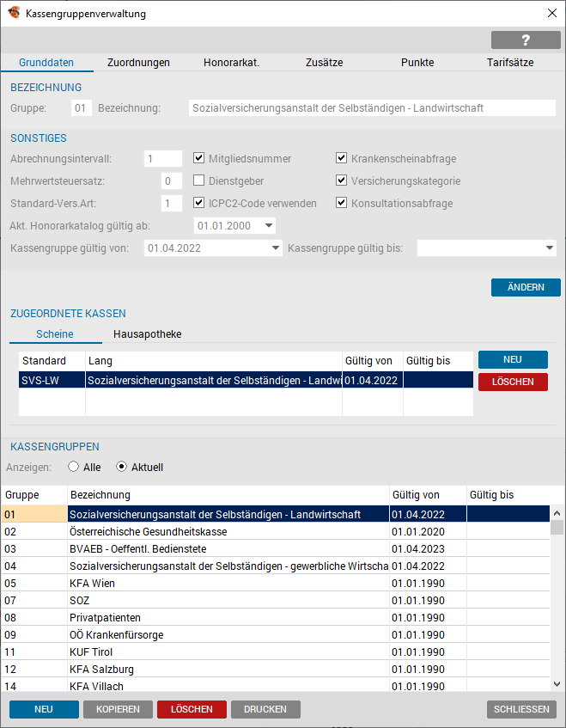Expand the Kassengruppe gültig von dropdown
566x728 pixels.
(x=275, y=248)
